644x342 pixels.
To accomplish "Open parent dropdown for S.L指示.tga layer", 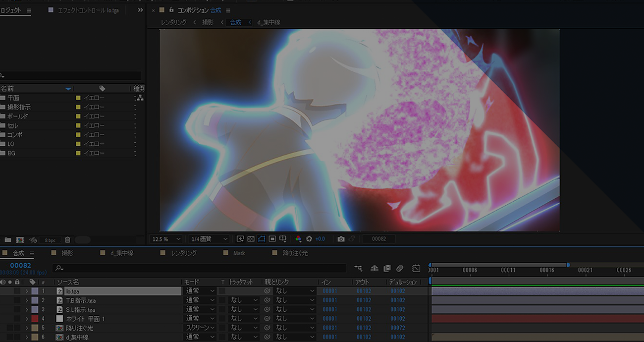I will 295,309.
